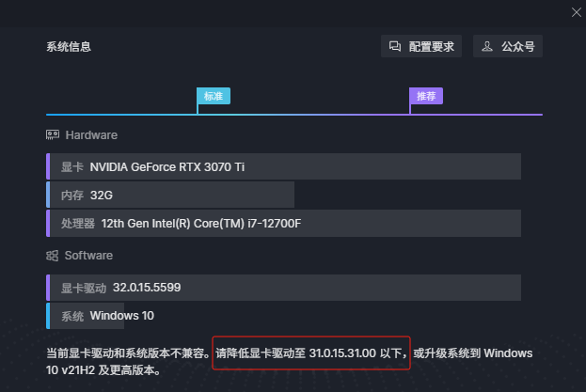
Task: Select the 显卡驱动 32.0.15.5599 row
Action: pyautogui.click(x=283, y=288)
